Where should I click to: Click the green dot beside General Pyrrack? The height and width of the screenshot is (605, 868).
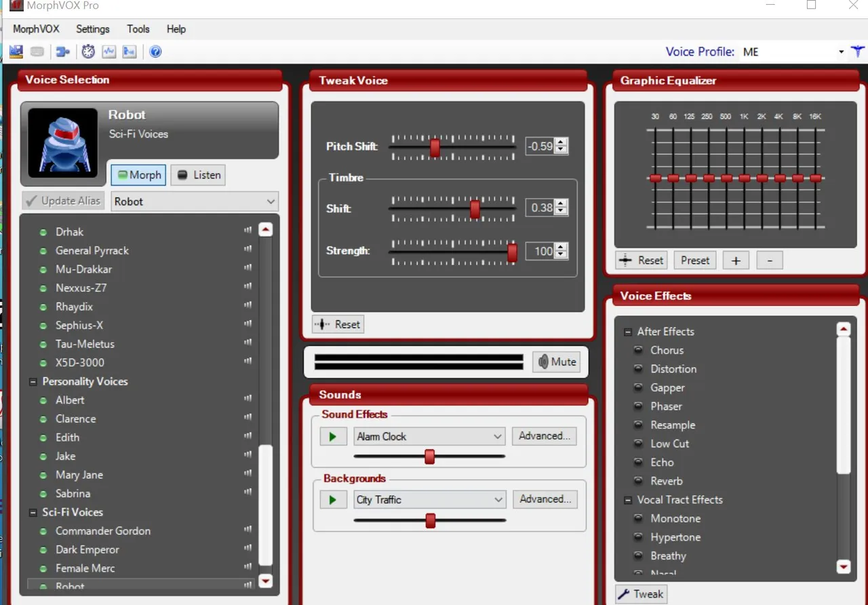(x=43, y=251)
